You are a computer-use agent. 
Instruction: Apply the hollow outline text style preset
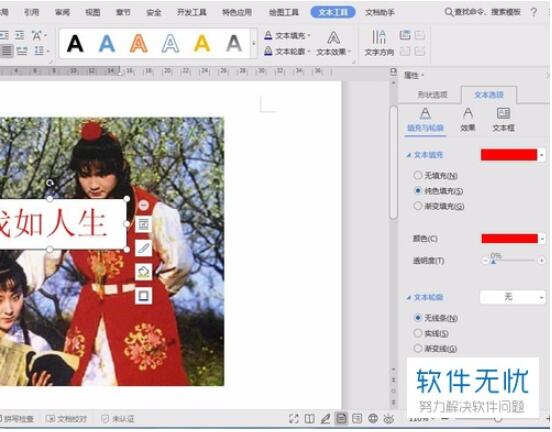170,44
